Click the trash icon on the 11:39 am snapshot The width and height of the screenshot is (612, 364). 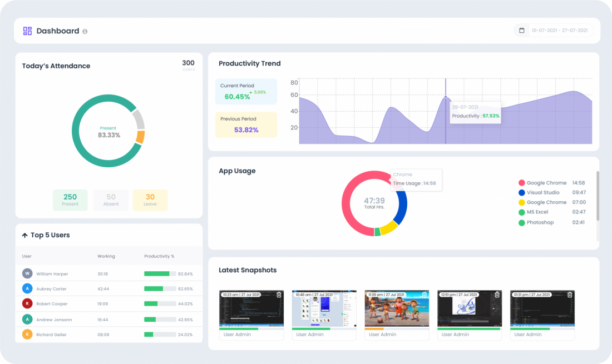coord(424,296)
